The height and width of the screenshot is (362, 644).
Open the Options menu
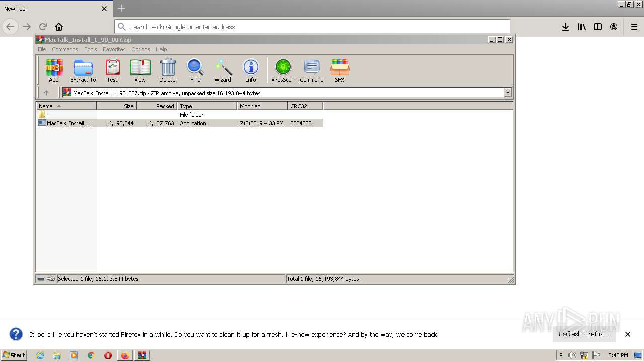pyautogui.click(x=141, y=49)
